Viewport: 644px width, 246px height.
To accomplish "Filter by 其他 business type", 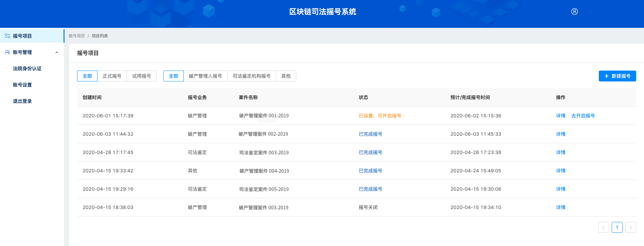I will click(286, 76).
